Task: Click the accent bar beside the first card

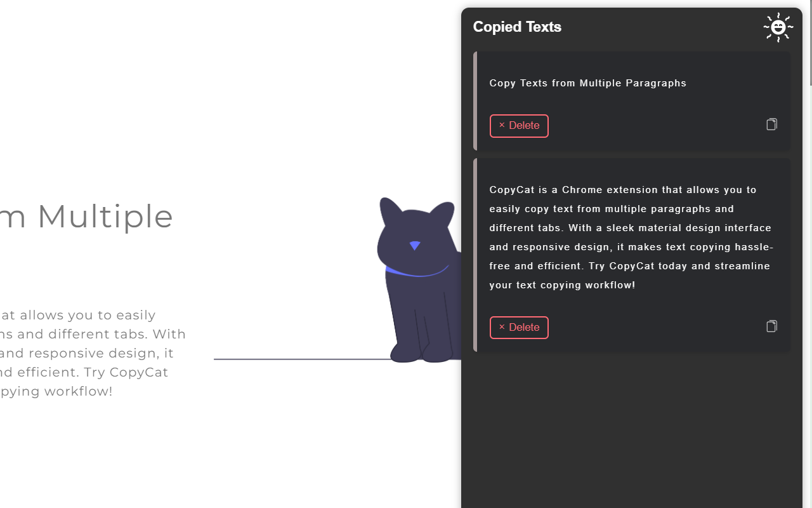Action: pos(475,100)
